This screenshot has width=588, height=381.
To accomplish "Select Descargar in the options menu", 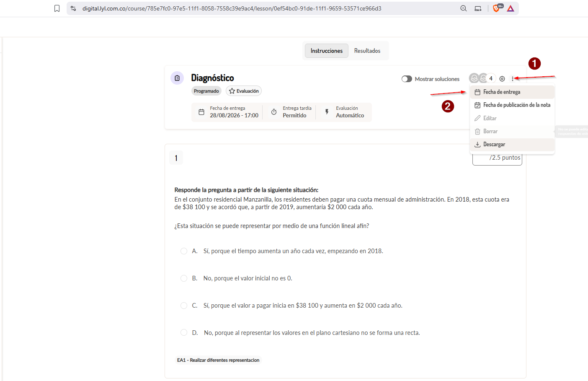I will tap(512, 144).
